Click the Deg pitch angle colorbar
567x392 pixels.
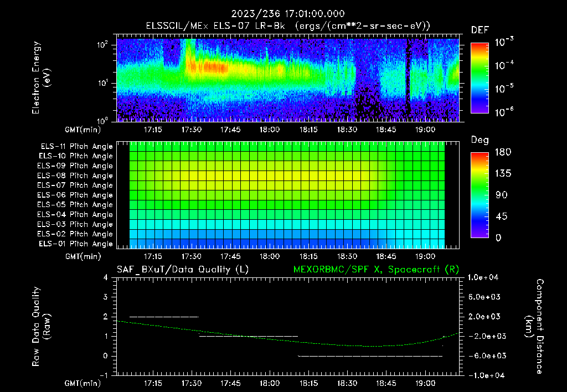(x=480, y=195)
